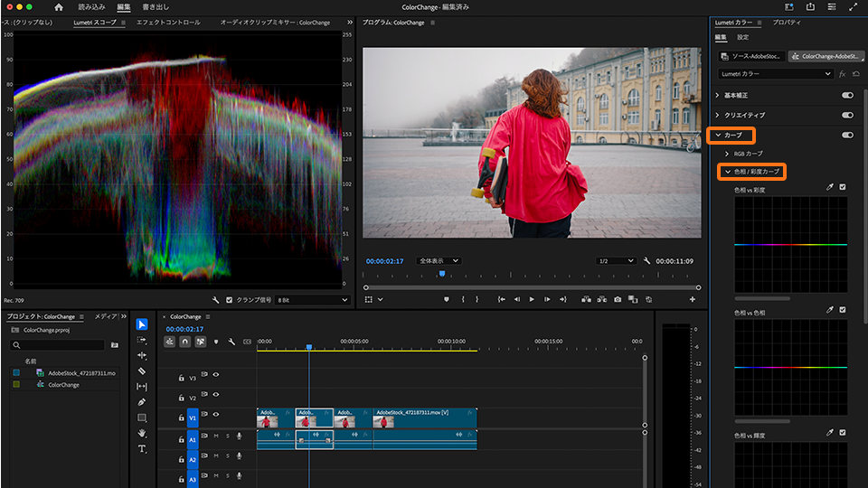
Task: Select AdobeStock_472187311.mov in the project panel
Action: [x=81, y=372]
